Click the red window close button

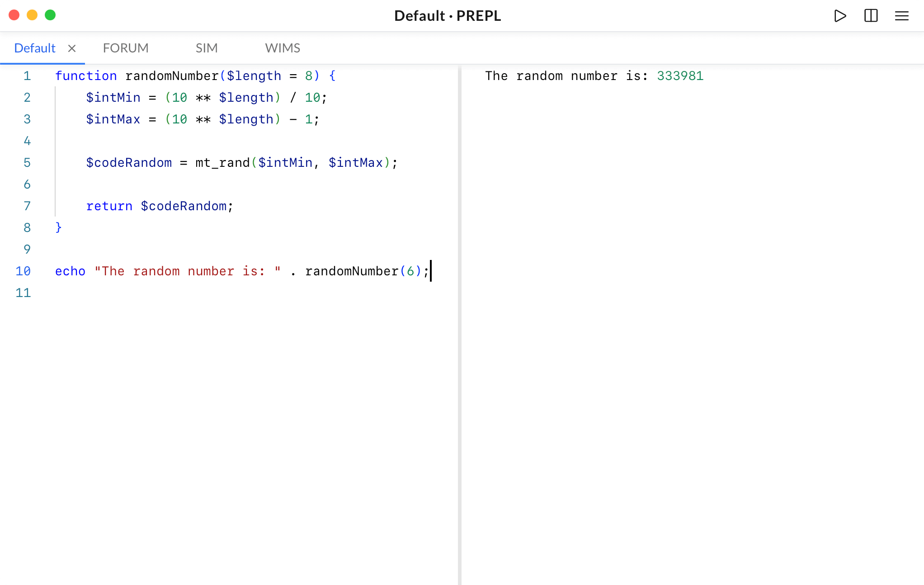(x=14, y=15)
